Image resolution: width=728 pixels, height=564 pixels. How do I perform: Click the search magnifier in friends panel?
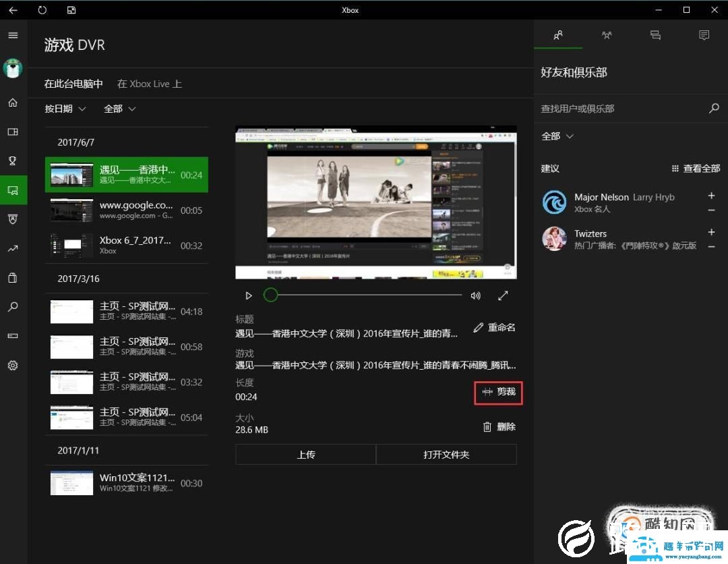714,108
